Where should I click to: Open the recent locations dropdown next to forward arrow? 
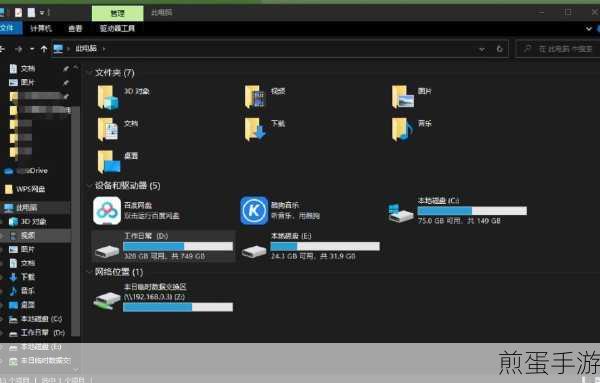point(32,49)
